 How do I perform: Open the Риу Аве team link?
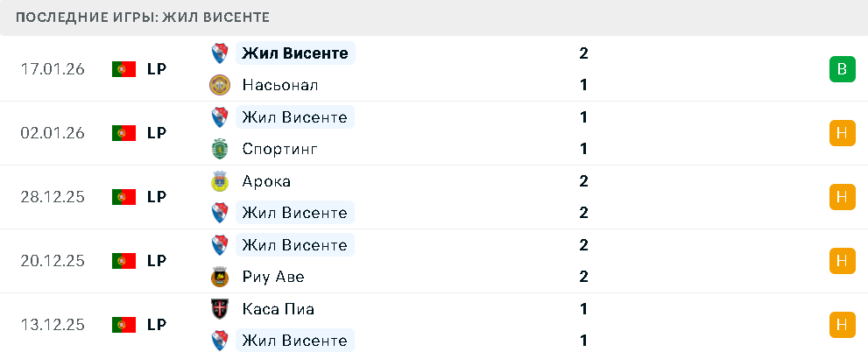(x=273, y=277)
